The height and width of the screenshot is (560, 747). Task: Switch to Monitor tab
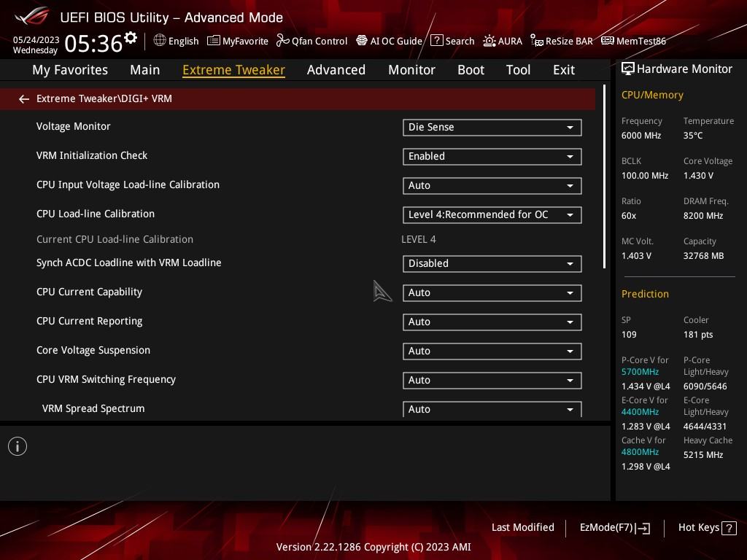point(411,69)
